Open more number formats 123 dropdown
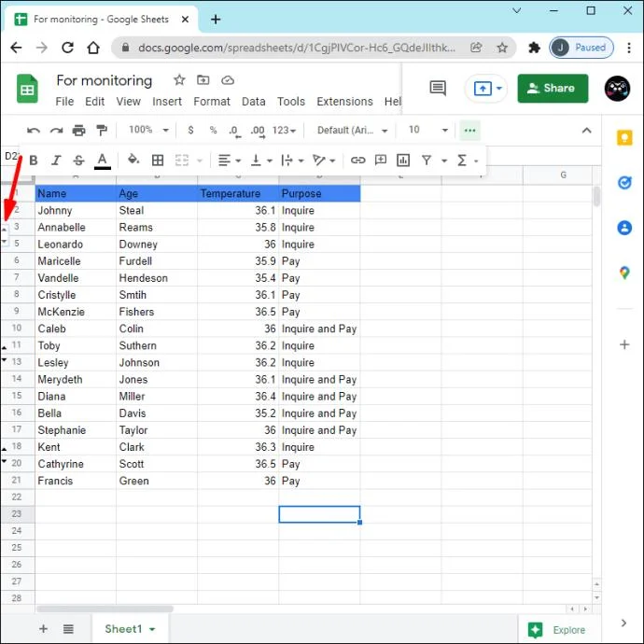This screenshot has width=644, height=644. (284, 130)
